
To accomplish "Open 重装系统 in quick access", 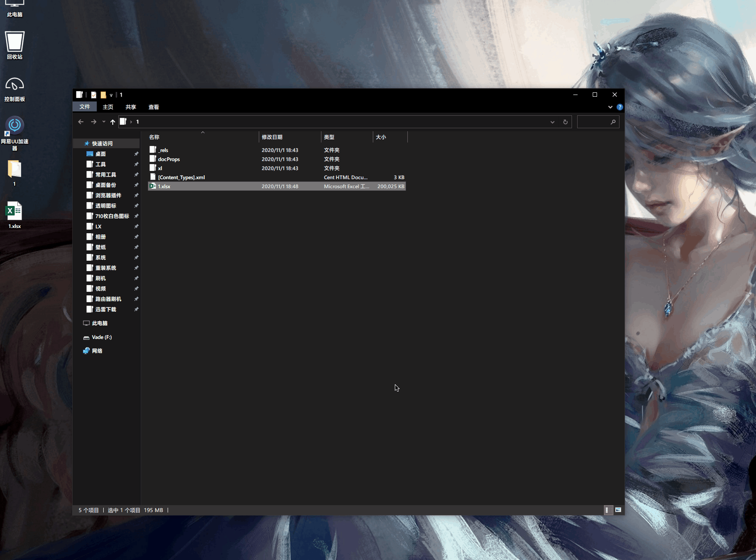I will (105, 268).
